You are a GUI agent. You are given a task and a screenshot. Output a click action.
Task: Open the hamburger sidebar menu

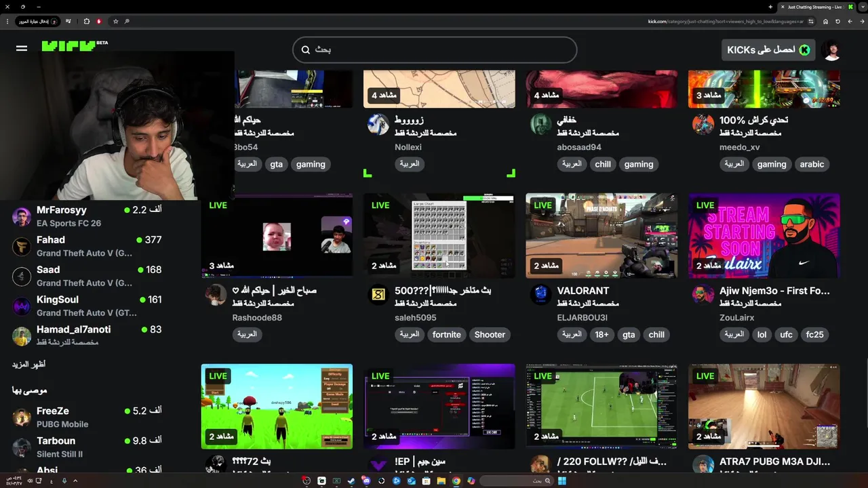[22, 48]
